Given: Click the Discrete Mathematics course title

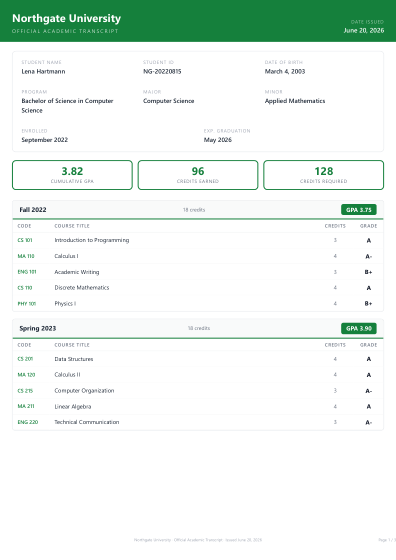Looking at the screenshot, I should (x=82, y=288).
